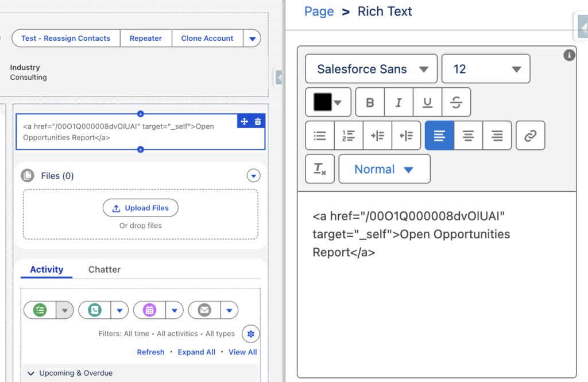Apply italic formatting
Viewport: 588px width, 382px height.
(398, 102)
